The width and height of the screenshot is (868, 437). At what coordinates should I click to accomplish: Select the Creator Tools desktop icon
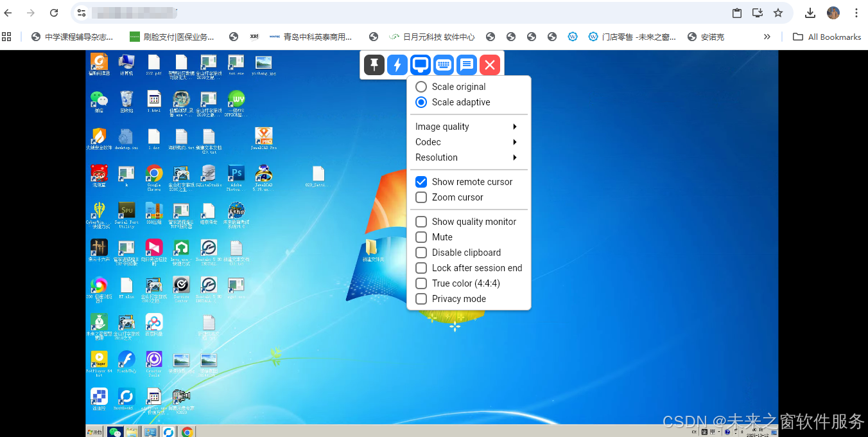[154, 361]
